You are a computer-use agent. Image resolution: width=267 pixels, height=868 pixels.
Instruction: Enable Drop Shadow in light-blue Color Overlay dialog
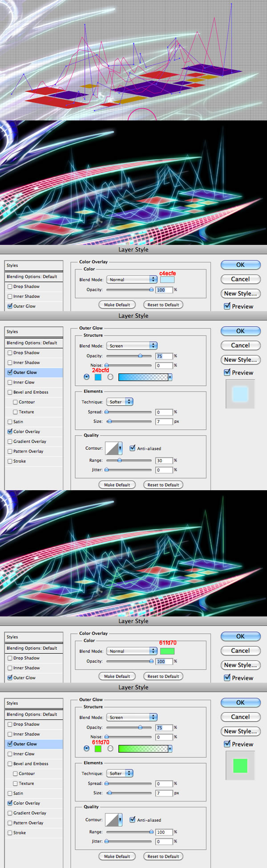[10, 287]
